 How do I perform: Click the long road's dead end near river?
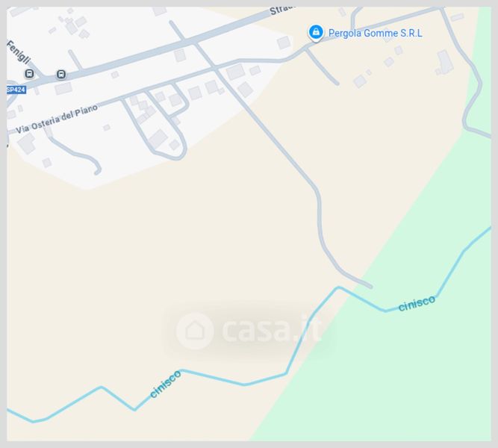[370, 286]
